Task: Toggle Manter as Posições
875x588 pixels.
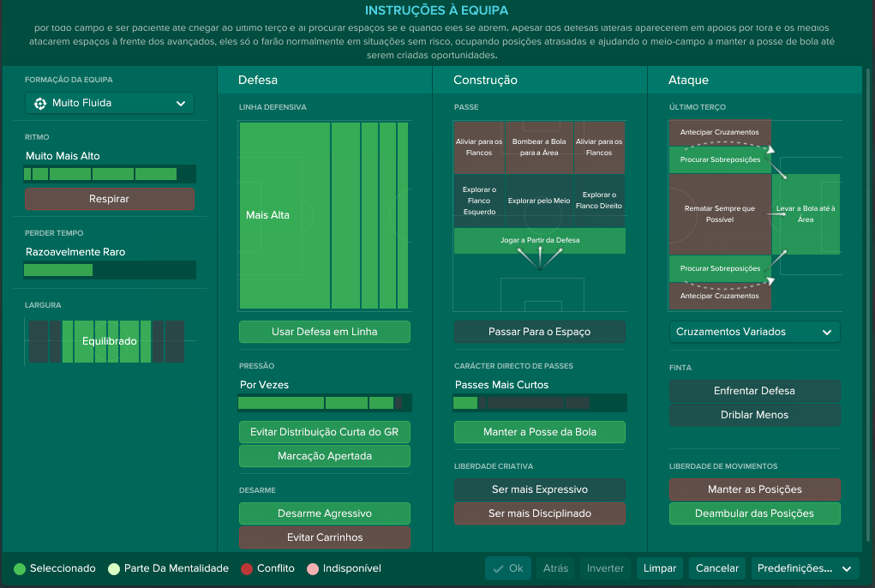Action: pyautogui.click(x=754, y=489)
